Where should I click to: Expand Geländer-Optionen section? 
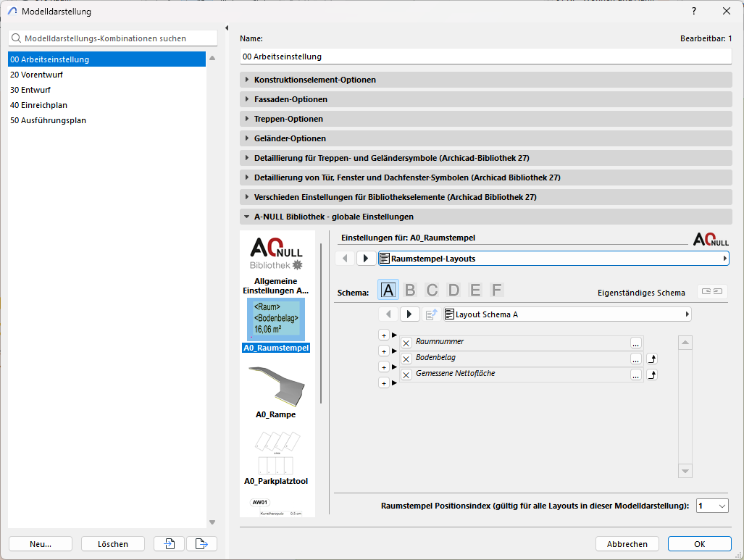coord(486,138)
